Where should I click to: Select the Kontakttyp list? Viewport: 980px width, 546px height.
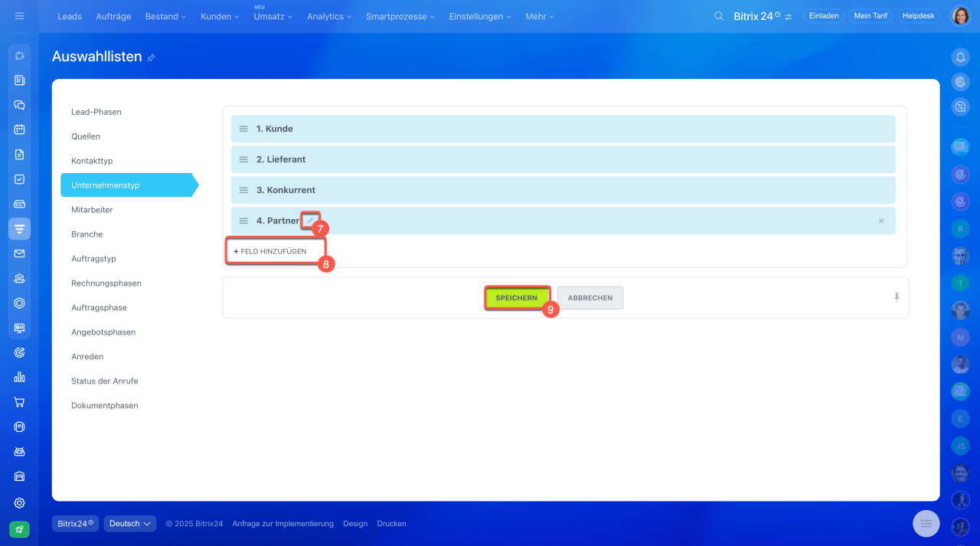(92, 161)
